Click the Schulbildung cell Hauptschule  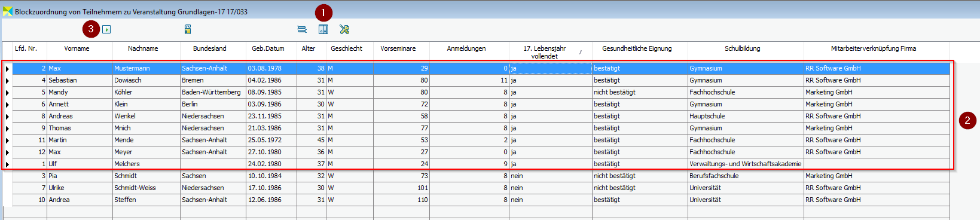tap(746, 116)
